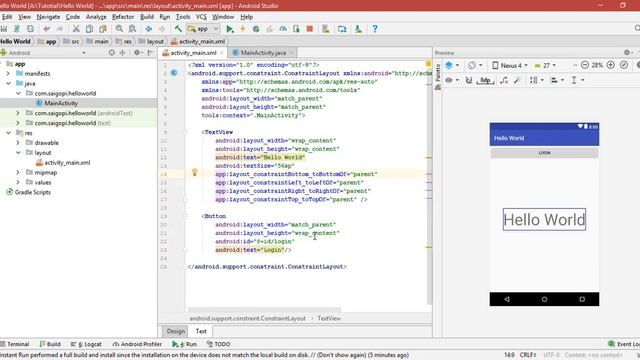Open the Logcat tool window

tap(86, 344)
